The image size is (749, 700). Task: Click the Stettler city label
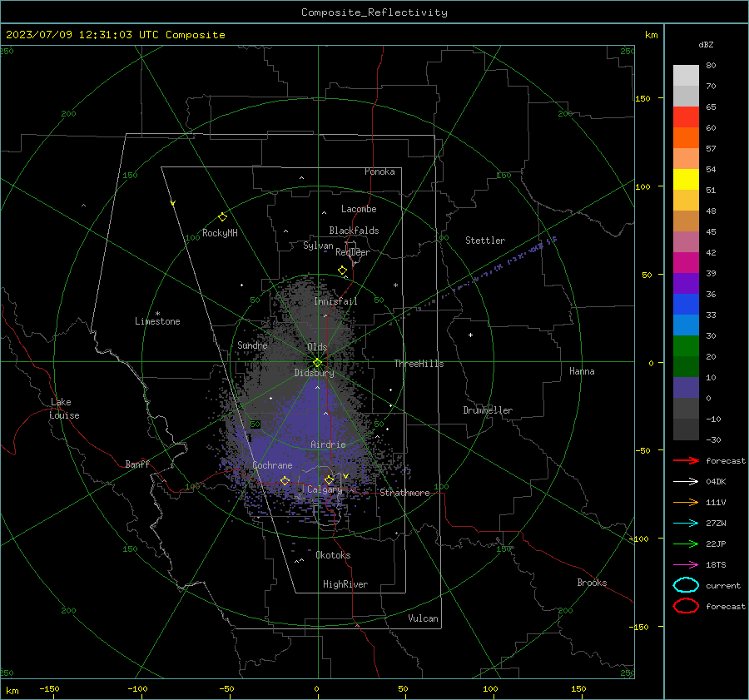[485, 241]
